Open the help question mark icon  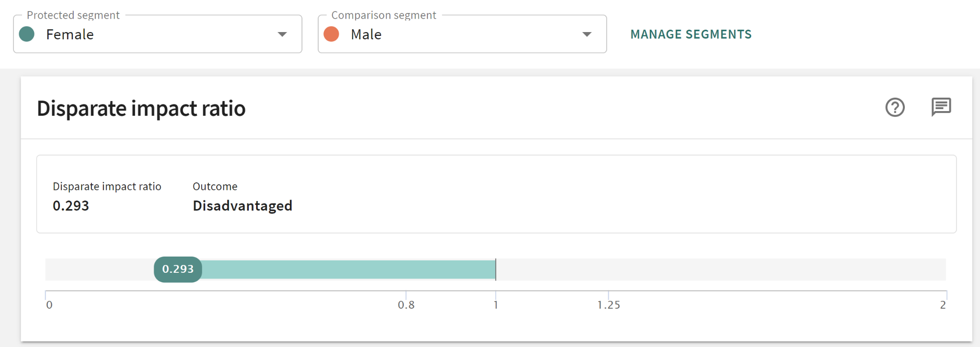pos(895,107)
